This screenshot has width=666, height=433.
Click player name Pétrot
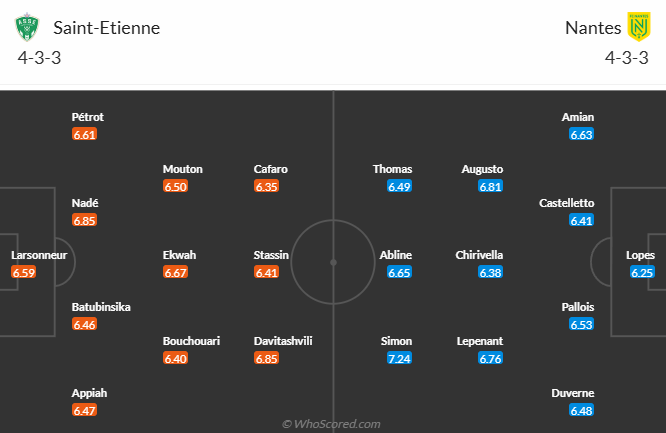[87, 117]
